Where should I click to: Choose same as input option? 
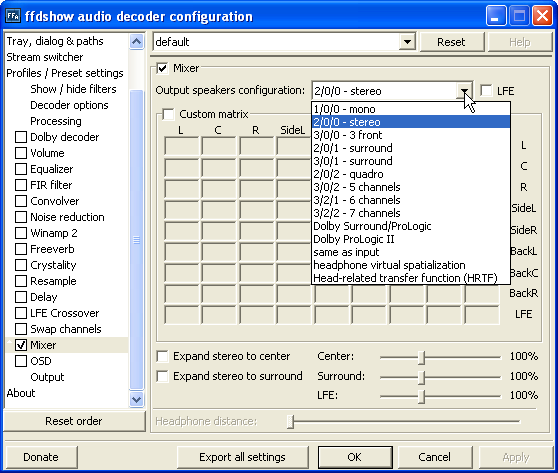pos(411,252)
